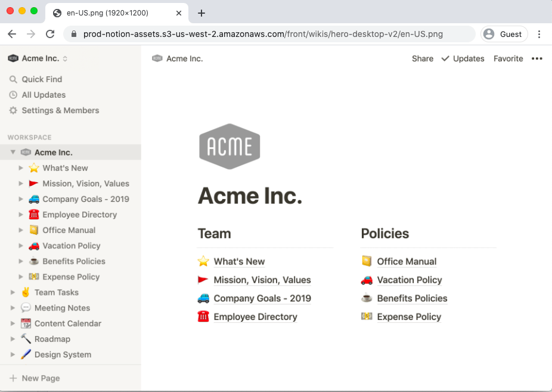
Task: Mark the page as Favorite
Action: tap(508, 58)
